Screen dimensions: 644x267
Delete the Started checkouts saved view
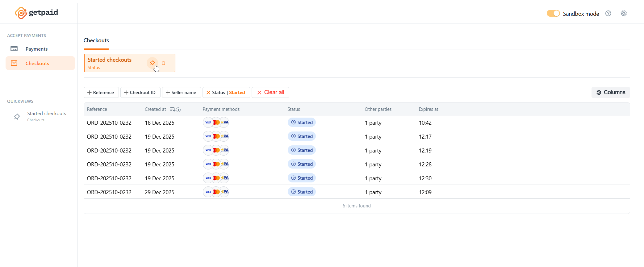point(164,63)
